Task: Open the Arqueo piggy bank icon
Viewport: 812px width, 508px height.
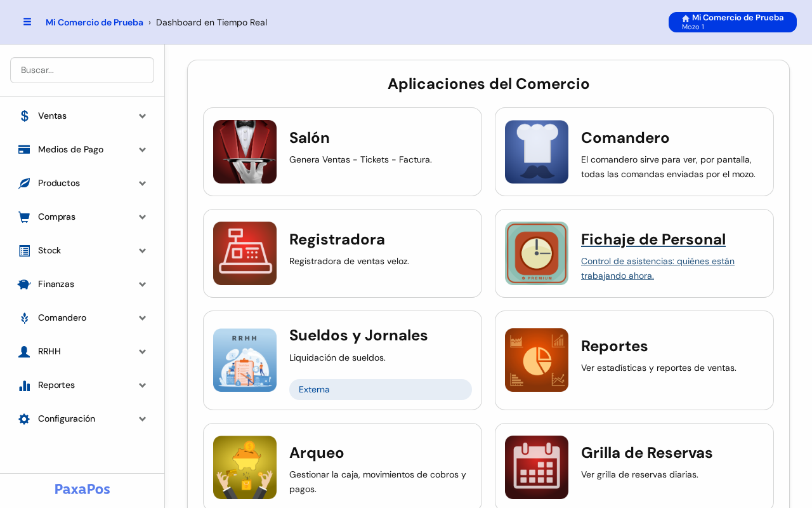Action: click(x=245, y=467)
